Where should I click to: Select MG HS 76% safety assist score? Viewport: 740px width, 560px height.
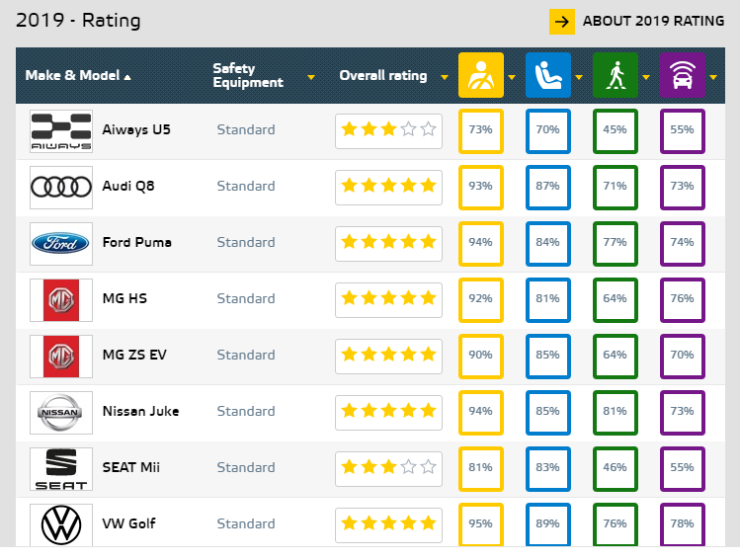[683, 300]
